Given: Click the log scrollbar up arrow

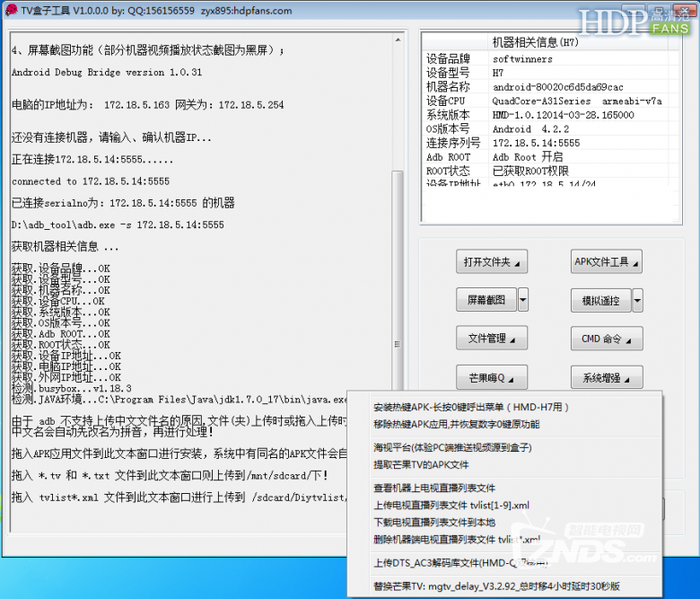Looking at the screenshot, I should click(x=398, y=40).
